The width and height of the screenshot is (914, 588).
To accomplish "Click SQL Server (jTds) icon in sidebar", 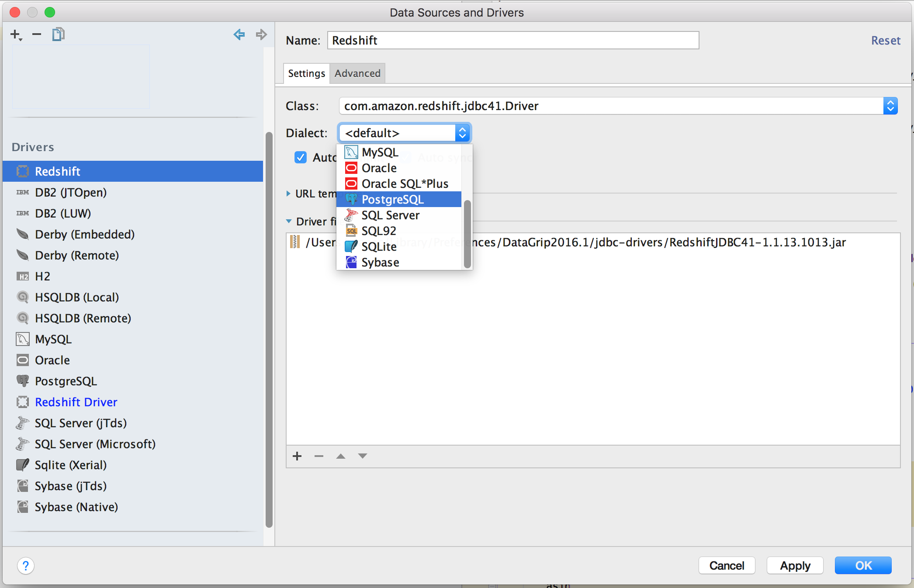I will (23, 423).
